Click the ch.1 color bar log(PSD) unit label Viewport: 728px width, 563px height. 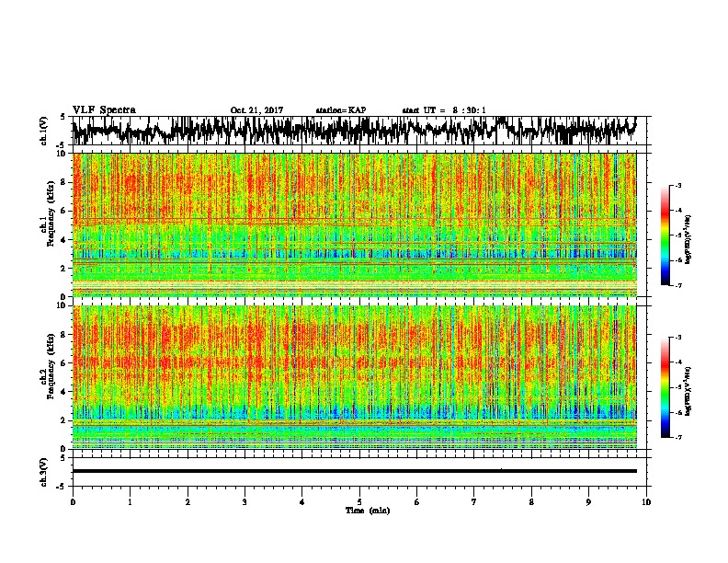[689, 239]
